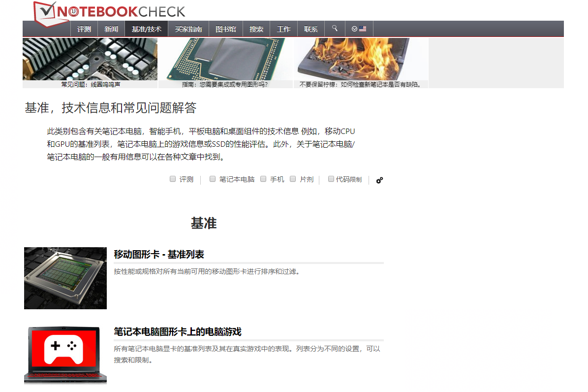
Task: Click description text 按性能或规格对所有当前可用的移动图形卡
Action: pos(207,271)
